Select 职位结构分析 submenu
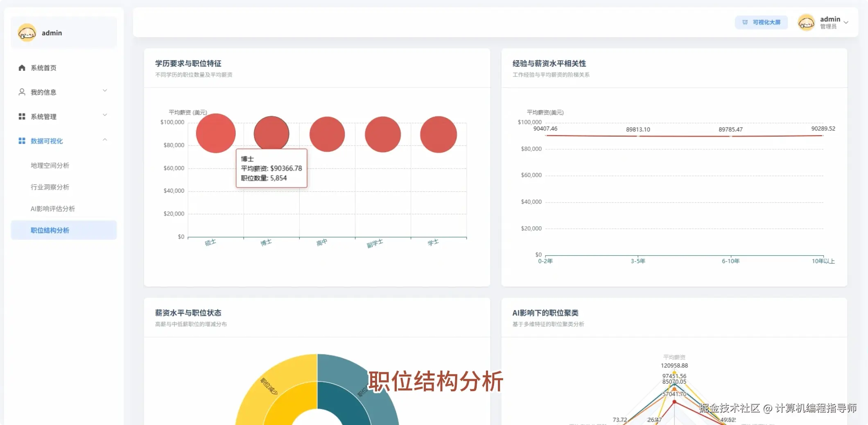Viewport: 868px width, 425px height. 64,230
